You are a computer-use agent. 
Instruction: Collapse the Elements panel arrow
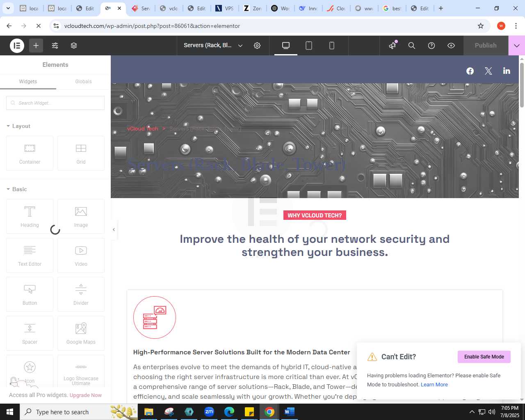pos(114,230)
